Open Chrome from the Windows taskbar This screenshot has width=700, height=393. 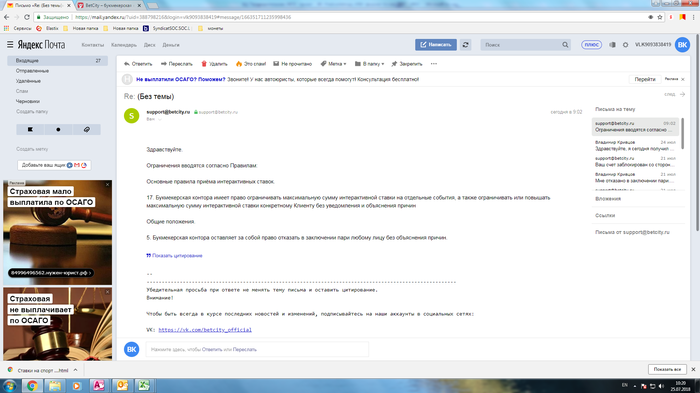pos(32,385)
